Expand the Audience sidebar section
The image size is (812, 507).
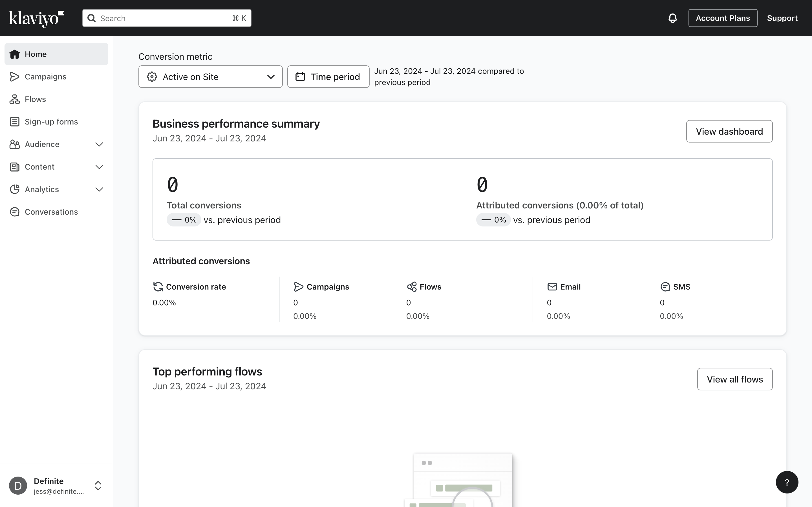pyautogui.click(x=99, y=144)
